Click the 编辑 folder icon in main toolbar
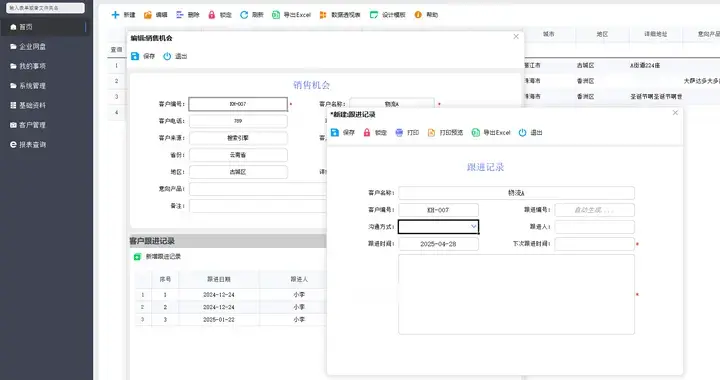Screen dimensions: 720x380 coord(148,15)
